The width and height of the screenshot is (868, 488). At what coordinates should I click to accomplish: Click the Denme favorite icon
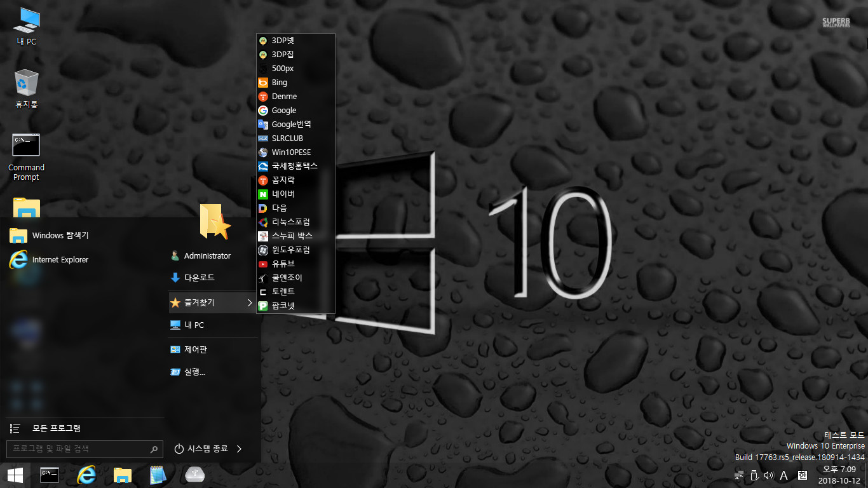(x=263, y=97)
